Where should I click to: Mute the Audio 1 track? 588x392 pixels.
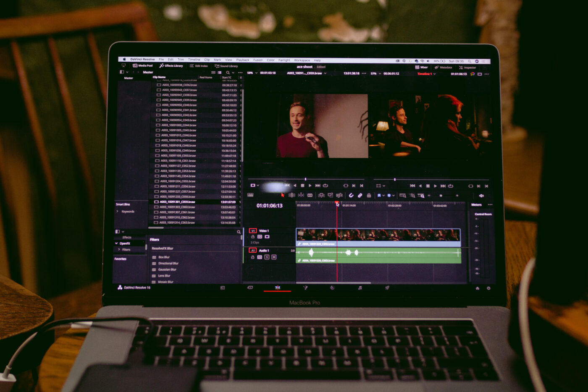[274, 257]
